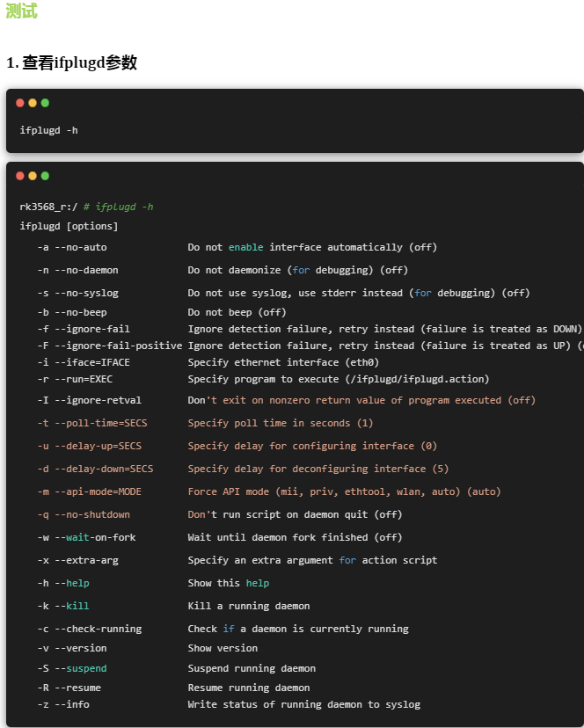584x728 pixels.
Task: Click the '-d --delay-down=SECS' option
Action: 95,469
